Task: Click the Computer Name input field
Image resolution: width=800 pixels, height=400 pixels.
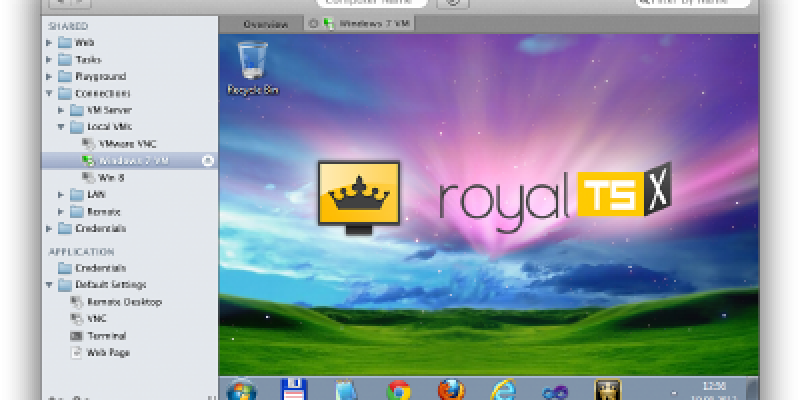Action: click(367, 4)
